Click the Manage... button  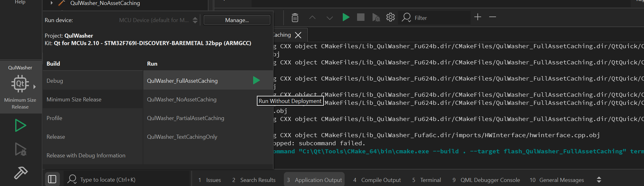coord(237,20)
